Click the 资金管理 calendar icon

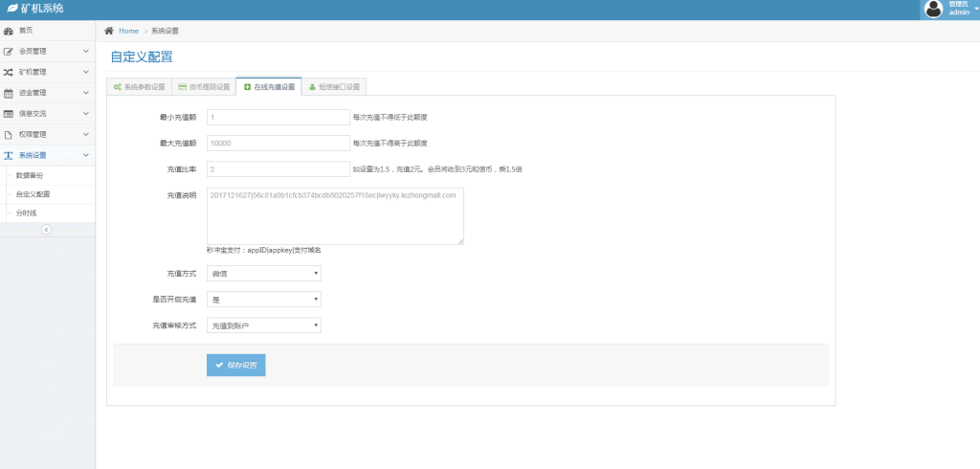pyautogui.click(x=9, y=93)
